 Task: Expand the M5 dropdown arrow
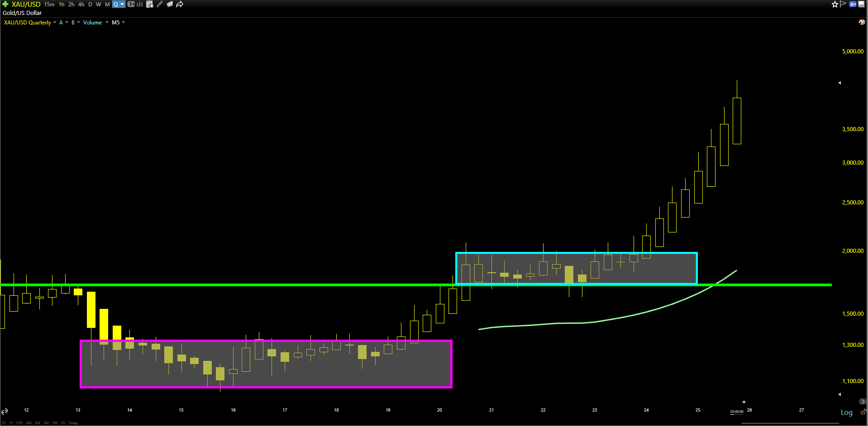pyautogui.click(x=124, y=22)
